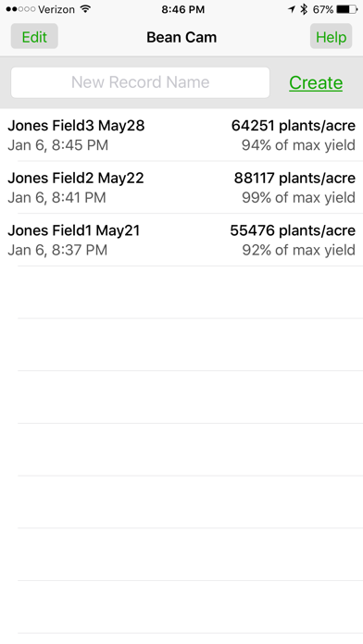Open Jones Field1 May21 record
363x644 pixels.
coord(181,240)
